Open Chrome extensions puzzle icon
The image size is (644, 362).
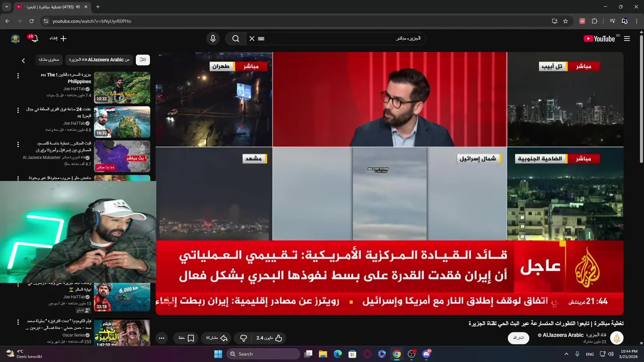[x=595, y=21]
